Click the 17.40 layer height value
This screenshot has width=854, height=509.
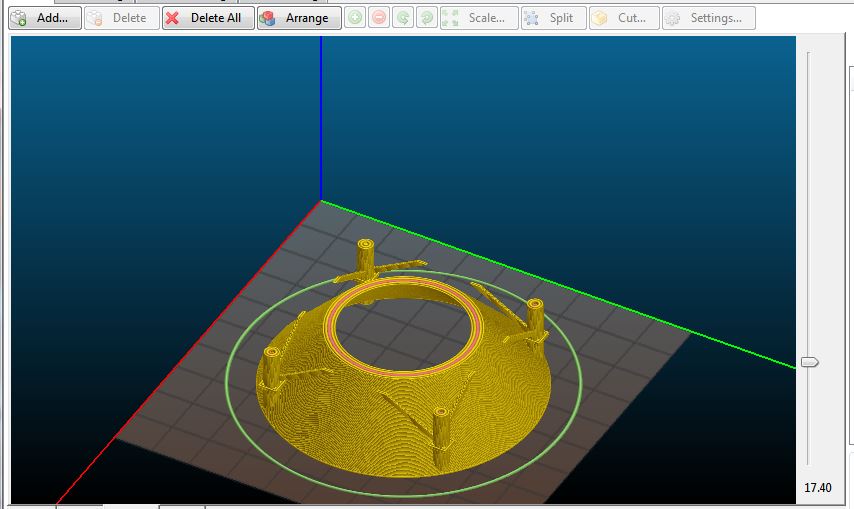click(x=818, y=487)
